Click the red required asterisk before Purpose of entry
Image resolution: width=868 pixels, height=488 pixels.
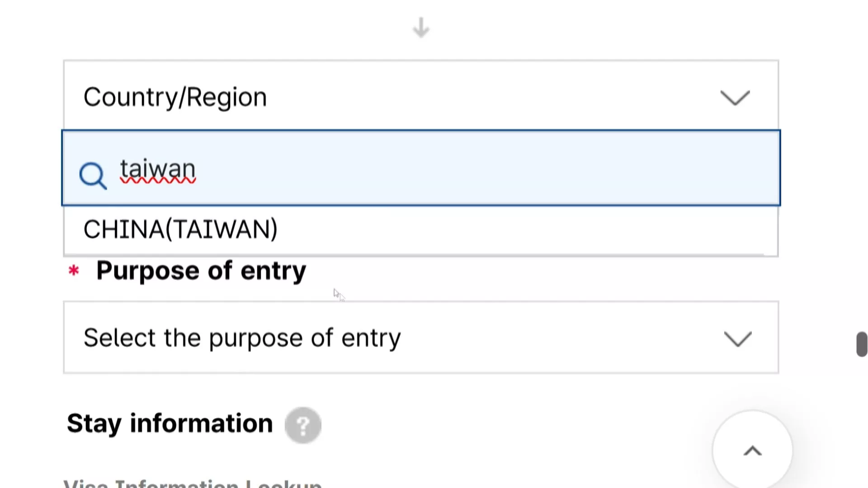pos(74,270)
